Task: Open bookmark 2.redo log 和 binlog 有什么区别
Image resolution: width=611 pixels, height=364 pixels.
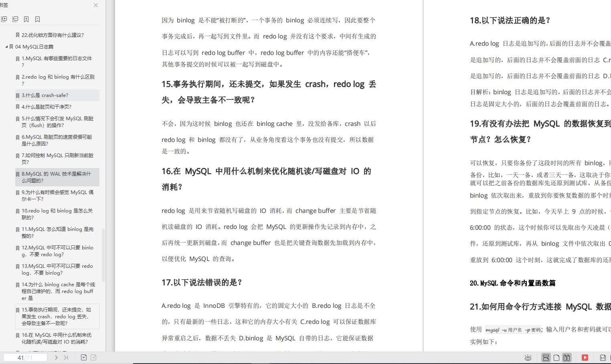Action: click(x=58, y=80)
